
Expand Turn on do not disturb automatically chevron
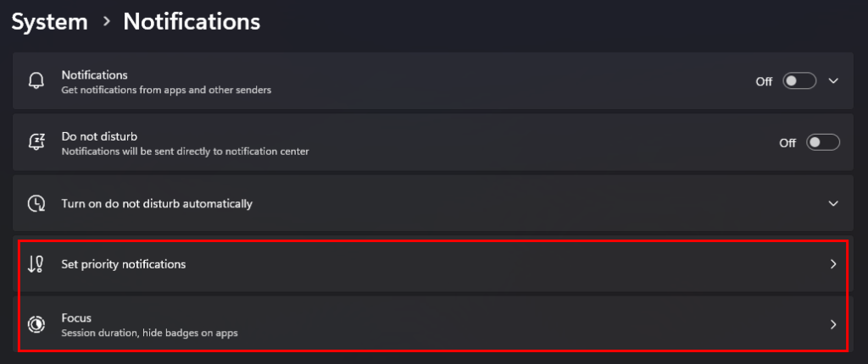(833, 204)
